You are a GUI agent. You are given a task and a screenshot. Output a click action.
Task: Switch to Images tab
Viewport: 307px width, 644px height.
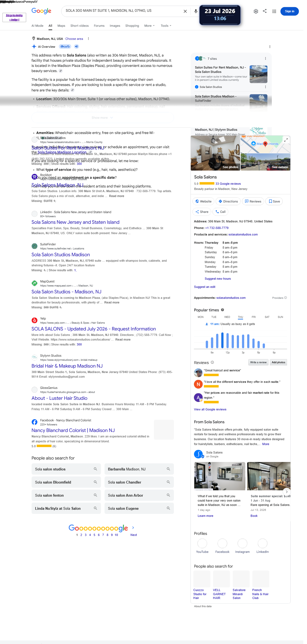115,26
